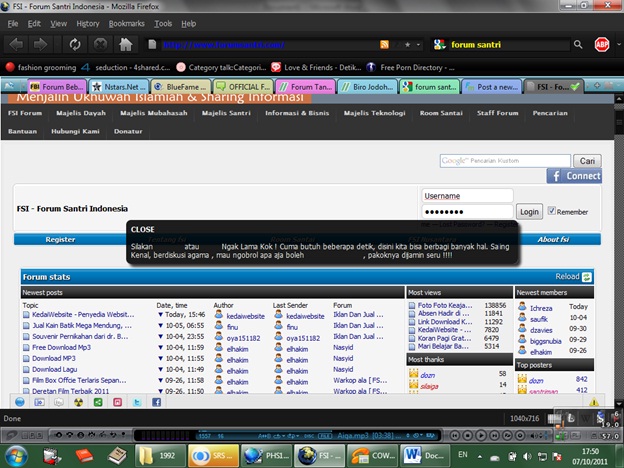Click the Google Pencarian Kustom search box
The width and height of the screenshot is (624, 468).
coord(505,161)
